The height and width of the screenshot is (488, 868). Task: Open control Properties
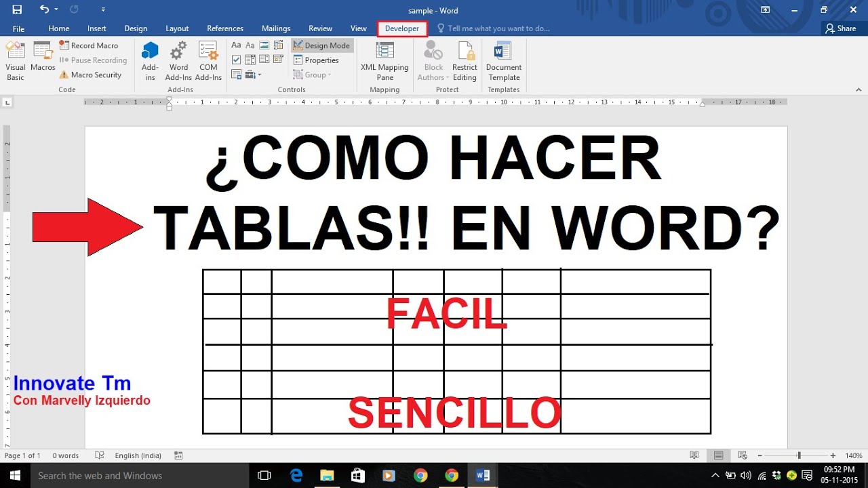tap(317, 60)
